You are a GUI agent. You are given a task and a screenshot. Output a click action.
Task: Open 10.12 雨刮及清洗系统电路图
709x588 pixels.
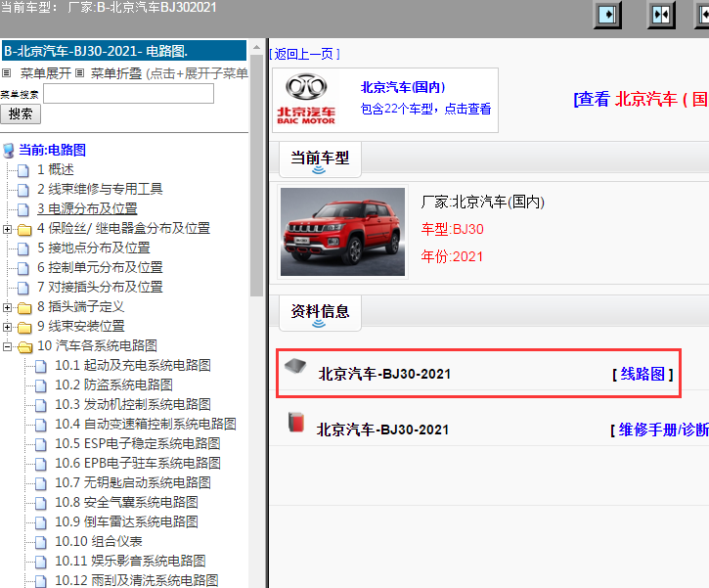[136, 580]
